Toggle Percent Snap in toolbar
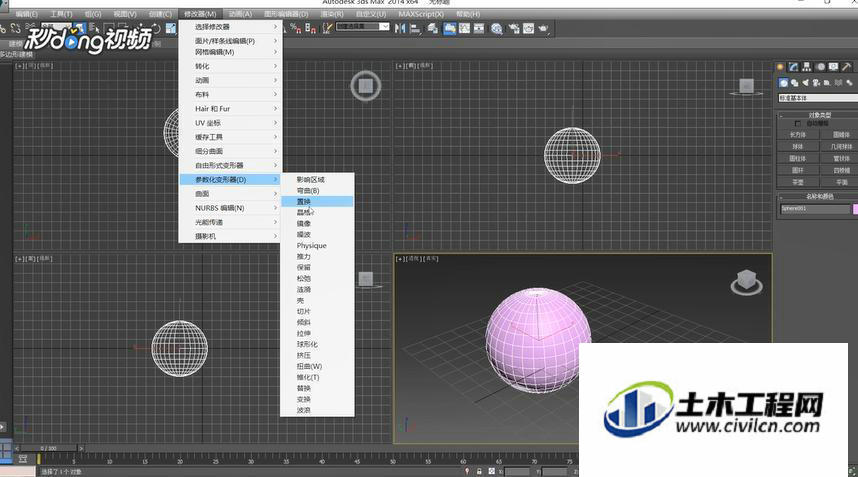The image size is (858, 477). pos(296,28)
